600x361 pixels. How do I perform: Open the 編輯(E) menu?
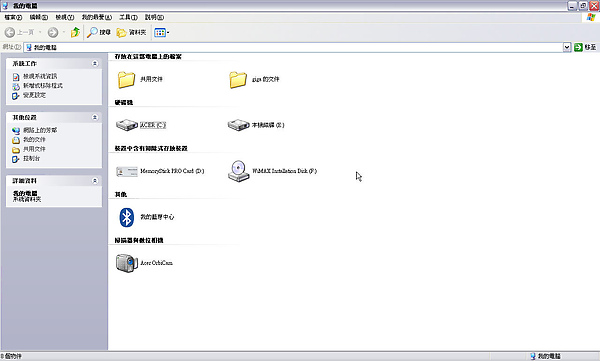click(39, 17)
